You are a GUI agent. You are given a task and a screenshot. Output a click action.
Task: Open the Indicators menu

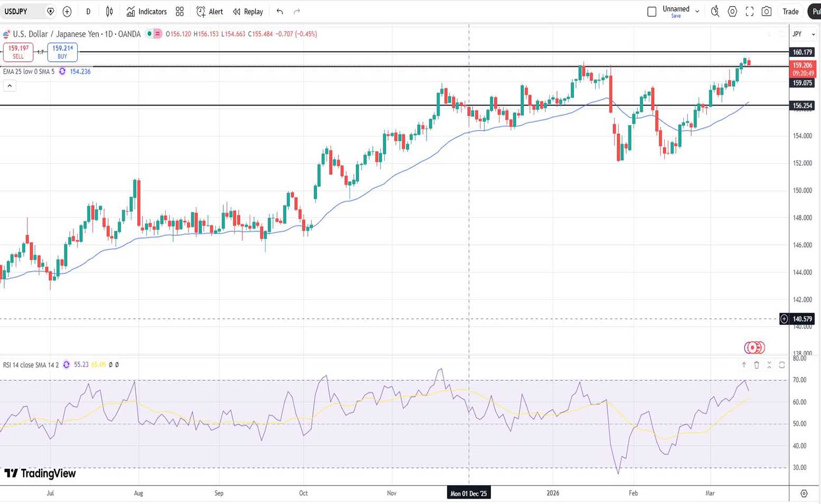click(x=146, y=12)
